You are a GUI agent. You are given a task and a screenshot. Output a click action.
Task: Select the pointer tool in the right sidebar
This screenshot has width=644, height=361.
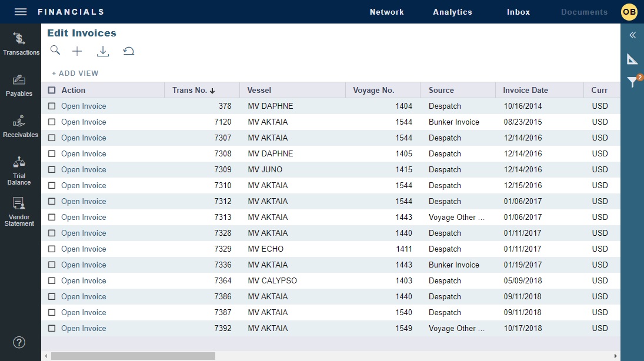pos(632,59)
